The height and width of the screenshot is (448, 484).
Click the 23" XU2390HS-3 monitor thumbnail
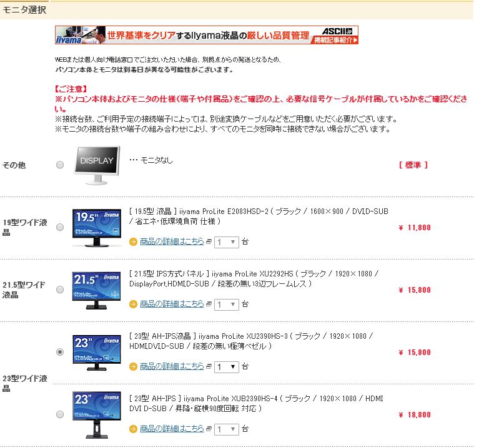tap(97, 353)
